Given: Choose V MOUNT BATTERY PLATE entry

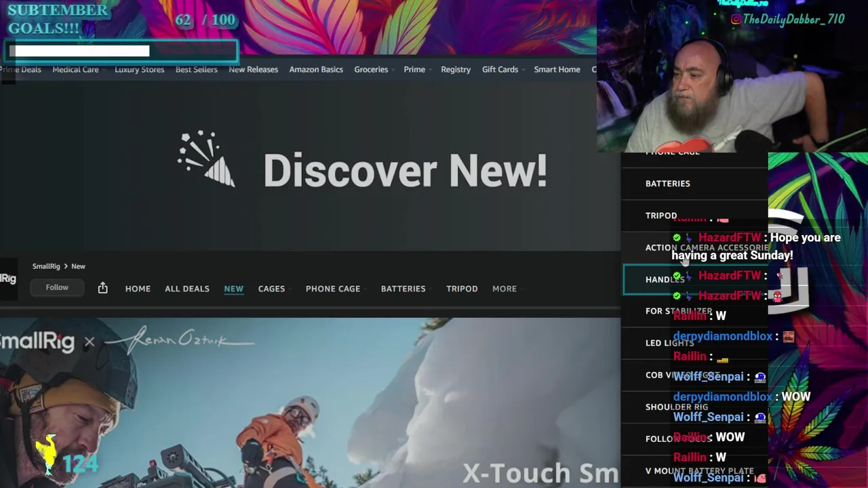Looking at the screenshot, I should click(694, 470).
